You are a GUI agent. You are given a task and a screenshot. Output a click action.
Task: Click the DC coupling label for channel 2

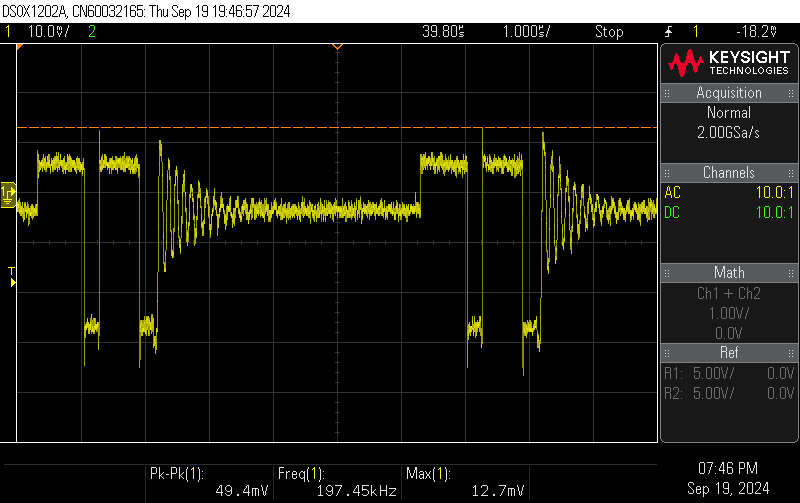672,212
